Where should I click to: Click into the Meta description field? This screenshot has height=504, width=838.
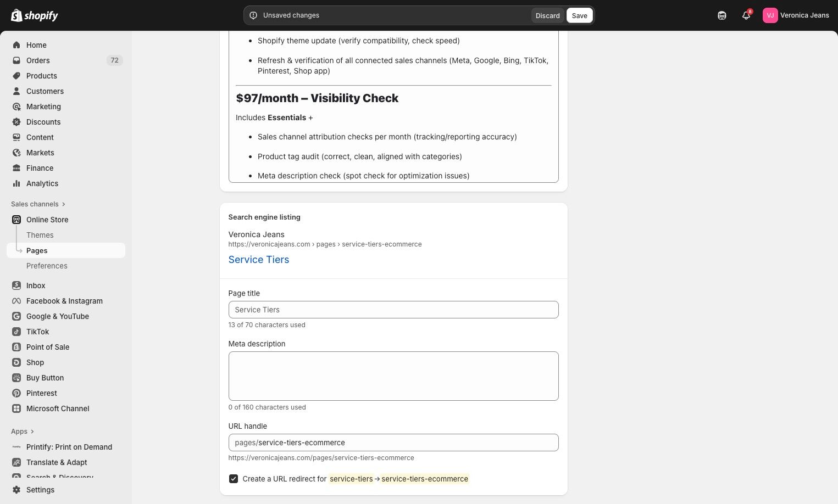point(393,376)
